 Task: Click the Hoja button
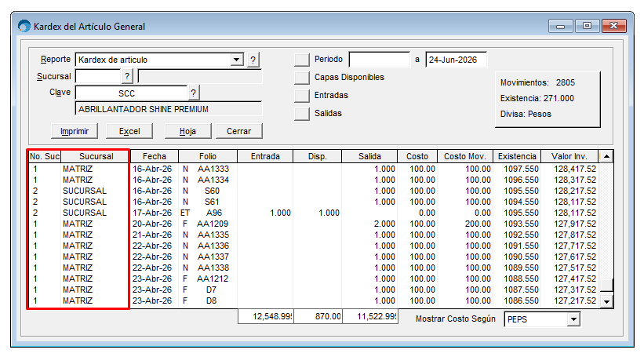click(187, 132)
